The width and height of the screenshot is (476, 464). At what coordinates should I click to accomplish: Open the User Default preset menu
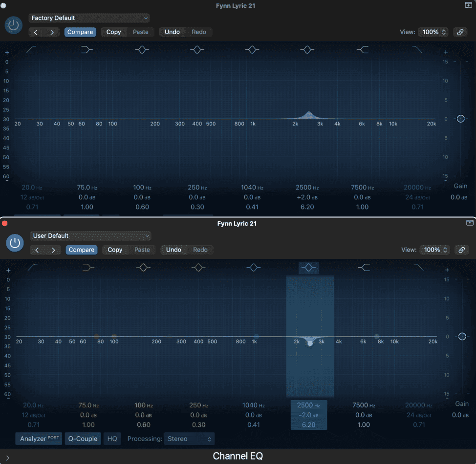[x=90, y=236]
